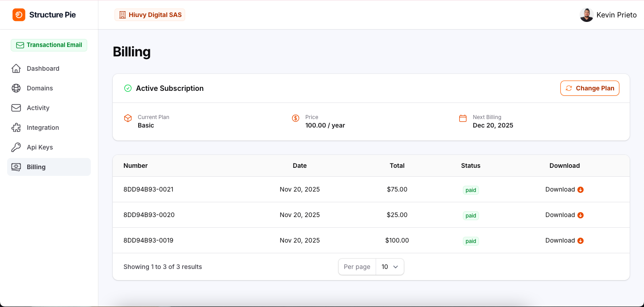Click the Dashboard home icon
This screenshot has width=644, height=307.
coord(16,68)
